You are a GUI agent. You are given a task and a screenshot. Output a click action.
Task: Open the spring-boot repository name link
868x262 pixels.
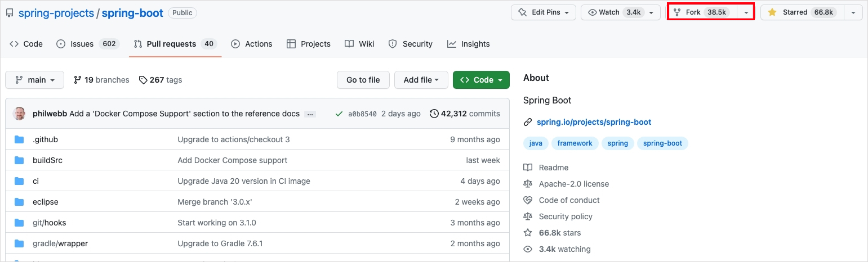click(132, 13)
